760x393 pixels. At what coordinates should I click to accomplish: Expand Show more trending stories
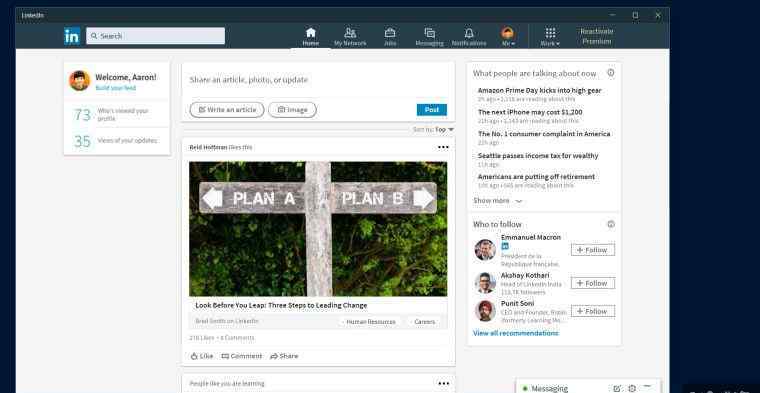click(x=497, y=201)
